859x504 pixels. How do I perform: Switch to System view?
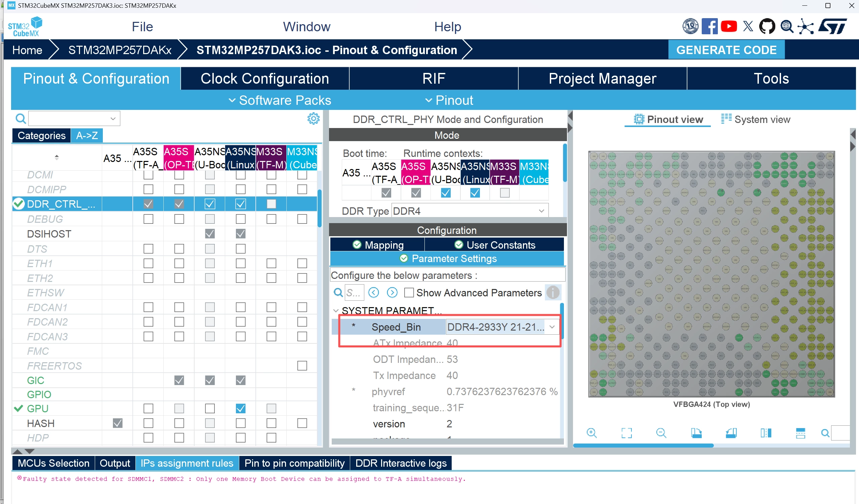[x=755, y=119]
